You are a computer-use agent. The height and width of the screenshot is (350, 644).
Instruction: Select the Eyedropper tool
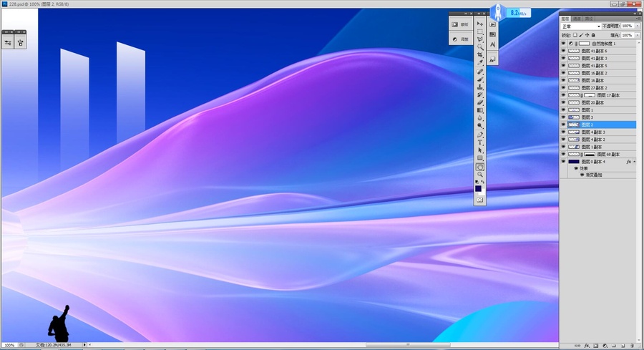[479, 63]
